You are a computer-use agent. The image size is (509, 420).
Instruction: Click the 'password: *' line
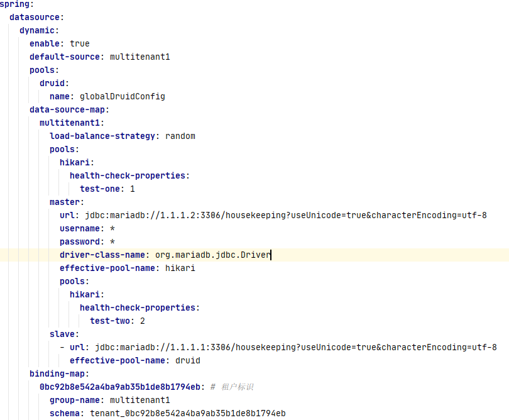point(87,241)
